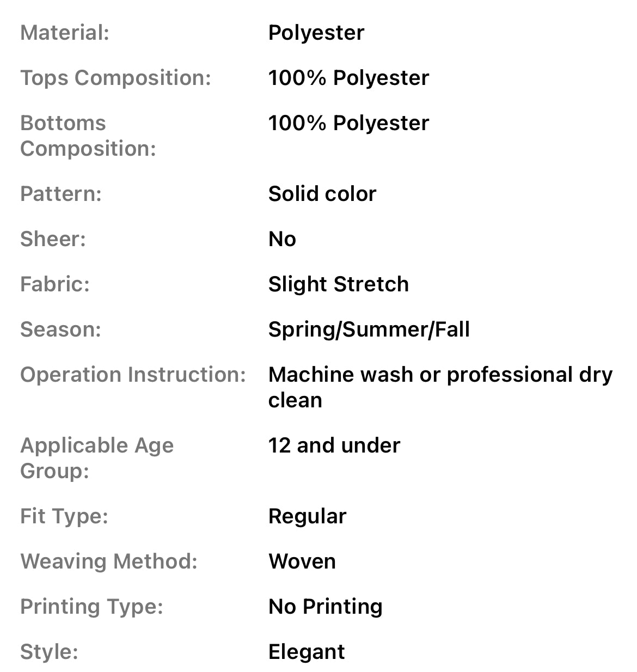The width and height of the screenshot is (637, 672).
Task: Select the 100% Polyester Bottoms Composition value
Action: [x=348, y=123]
